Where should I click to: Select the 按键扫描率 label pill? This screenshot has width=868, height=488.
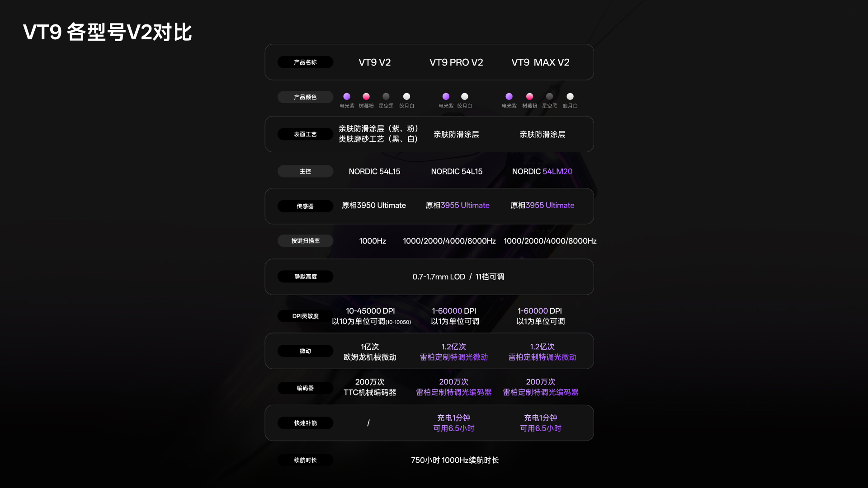(305, 241)
